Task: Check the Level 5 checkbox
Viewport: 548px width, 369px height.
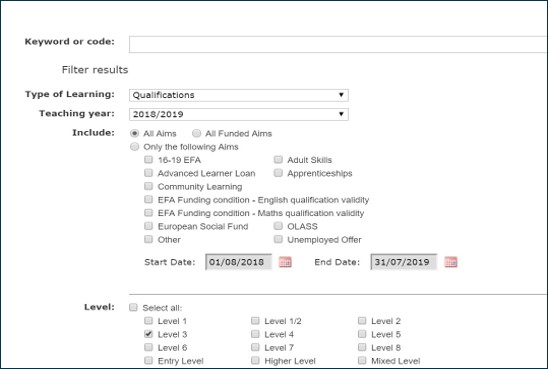Action: 362,334
